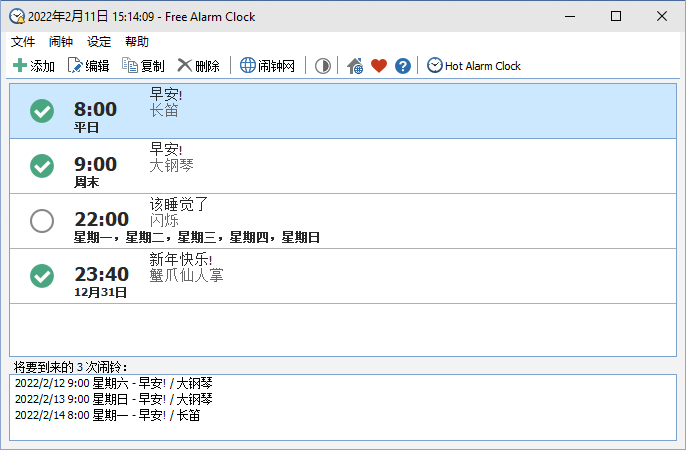Viewport: 686px width, 450px height.
Task: Click the 该睡觉了 alarm label
Action: [179, 204]
